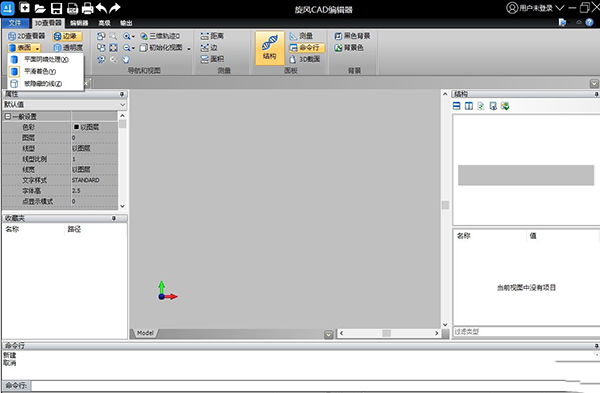Select the pan hand tool icon

tap(126, 59)
